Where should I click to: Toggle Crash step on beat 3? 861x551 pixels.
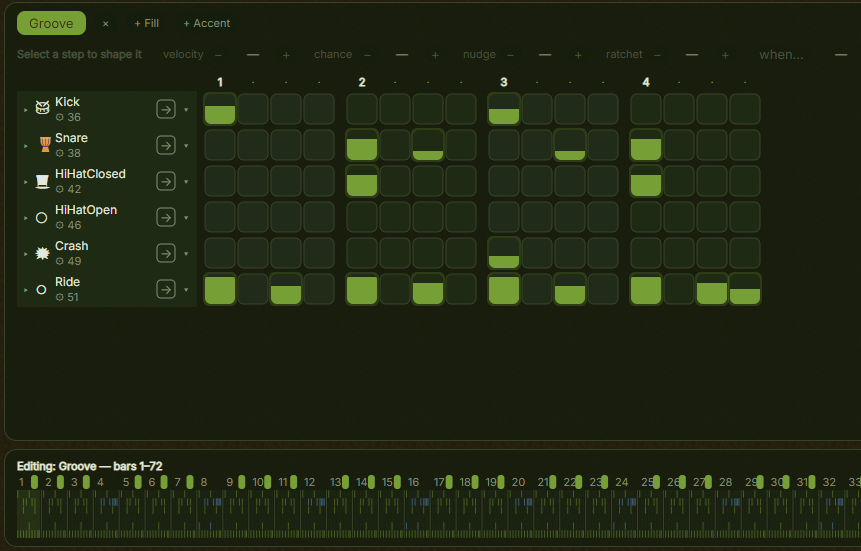(x=504, y=253)
